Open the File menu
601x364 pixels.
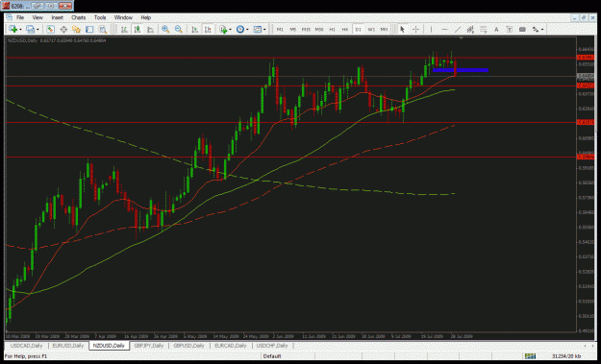pos(20,17)
